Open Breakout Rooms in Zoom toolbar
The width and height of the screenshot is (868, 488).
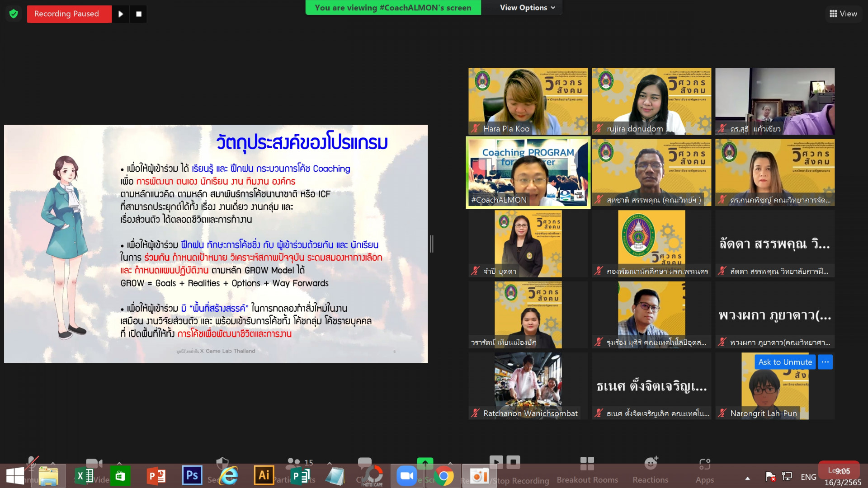point(587,470)
